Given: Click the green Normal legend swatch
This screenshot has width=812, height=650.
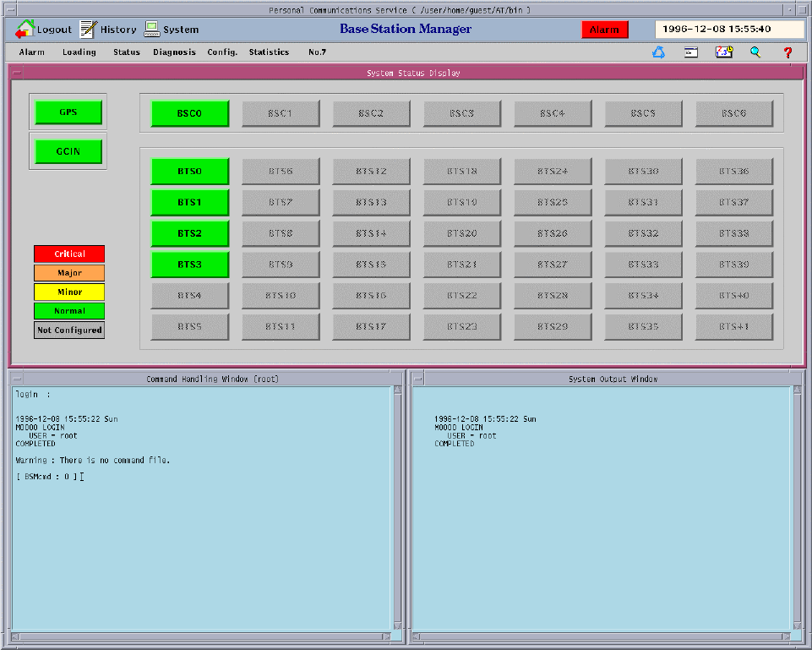Looking at the screenshot, I should click(69, 311).
